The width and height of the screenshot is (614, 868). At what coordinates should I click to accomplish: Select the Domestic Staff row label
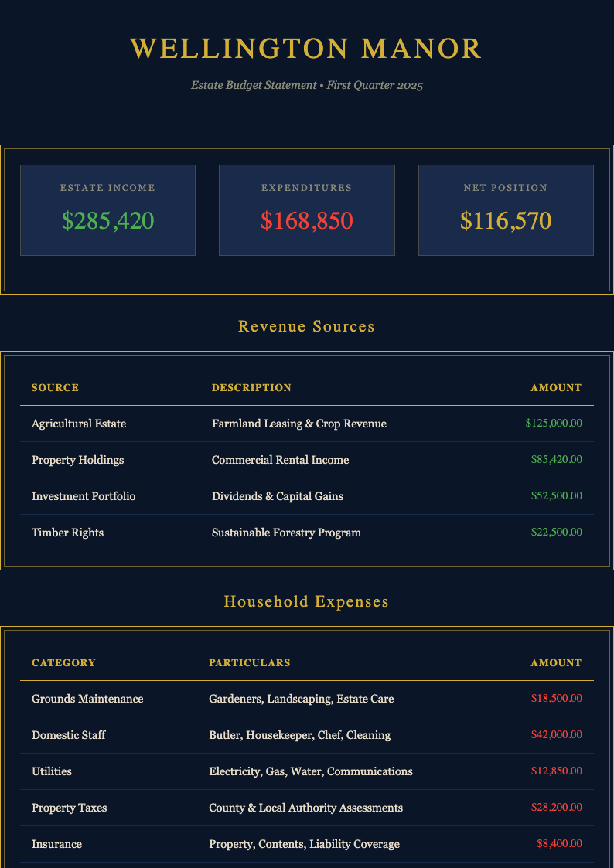click(69, 735)
